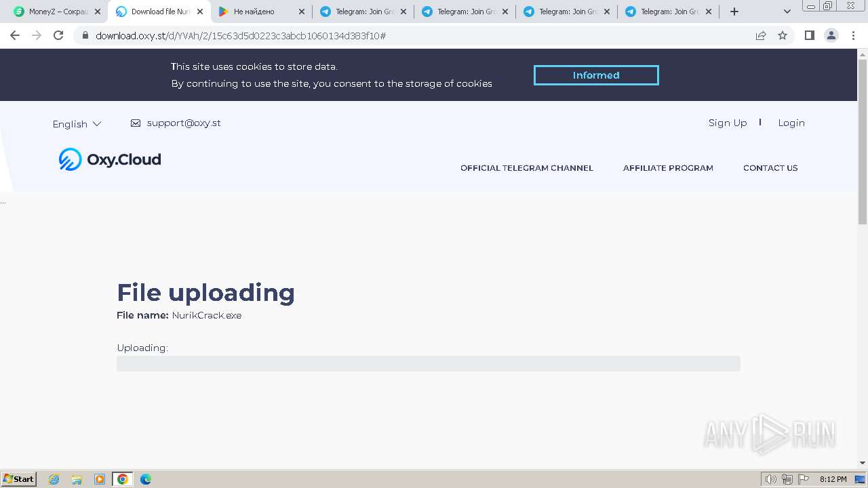Expand the tab search chevron
This screenshot has width=868, height=488.
click(x=787, y=12)
